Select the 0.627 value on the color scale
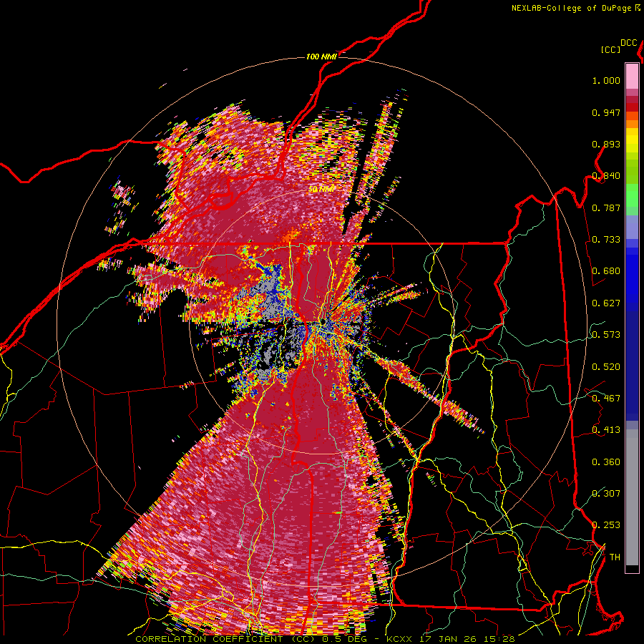 [606, 303]
